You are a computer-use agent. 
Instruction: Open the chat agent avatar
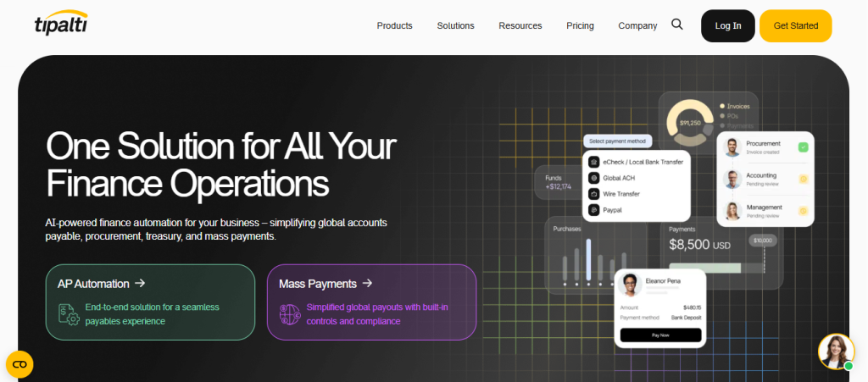(x=836, y=352)
